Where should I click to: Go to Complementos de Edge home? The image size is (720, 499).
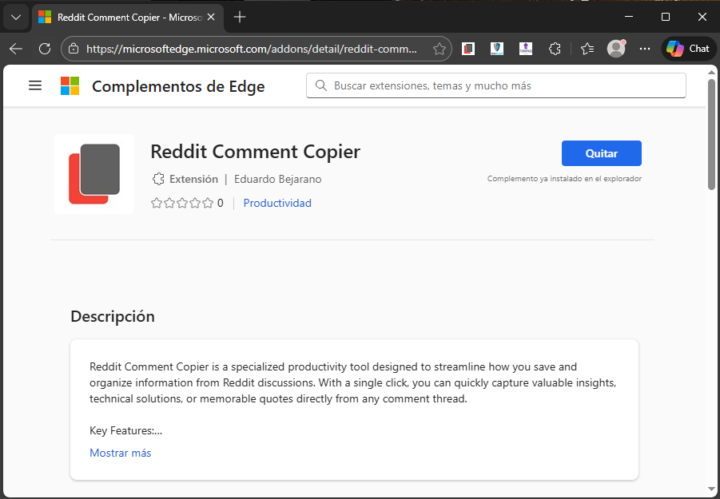point(178,86)
